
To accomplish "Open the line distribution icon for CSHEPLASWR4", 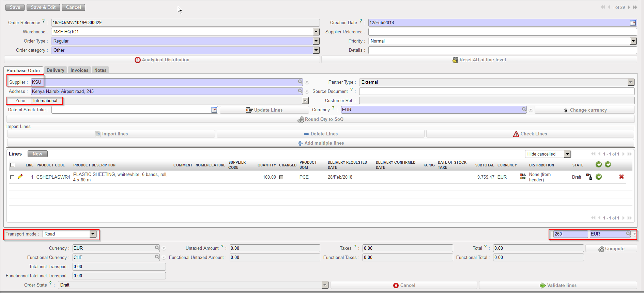I will pos(522,177).
